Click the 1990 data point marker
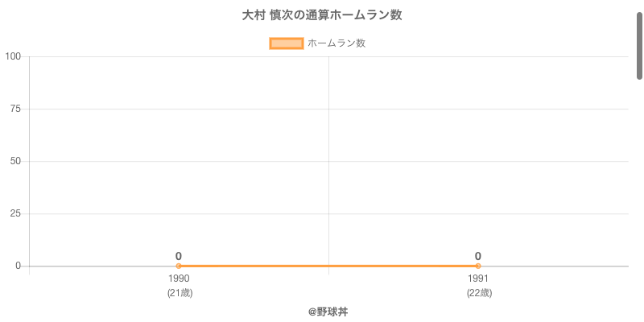The width and height of the screenshot is (644, 322). 179,266
